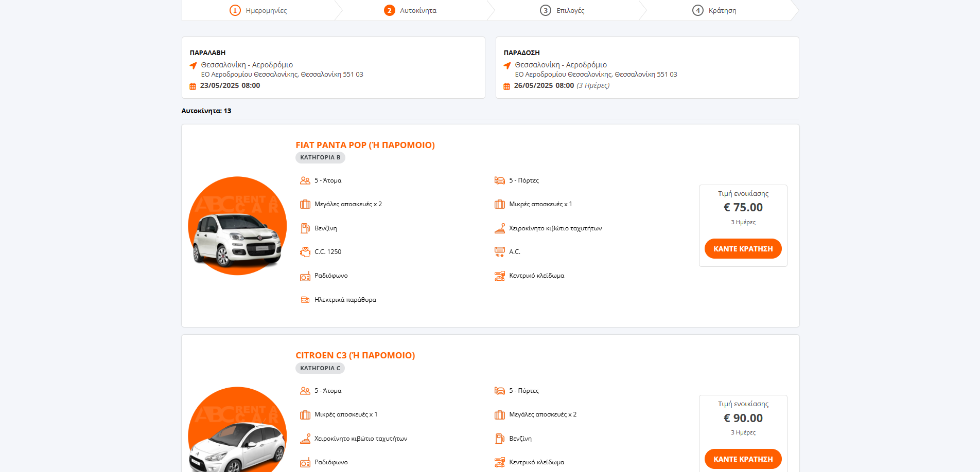Click the Fiat Panda car image
980x472 pixels.
237,226
